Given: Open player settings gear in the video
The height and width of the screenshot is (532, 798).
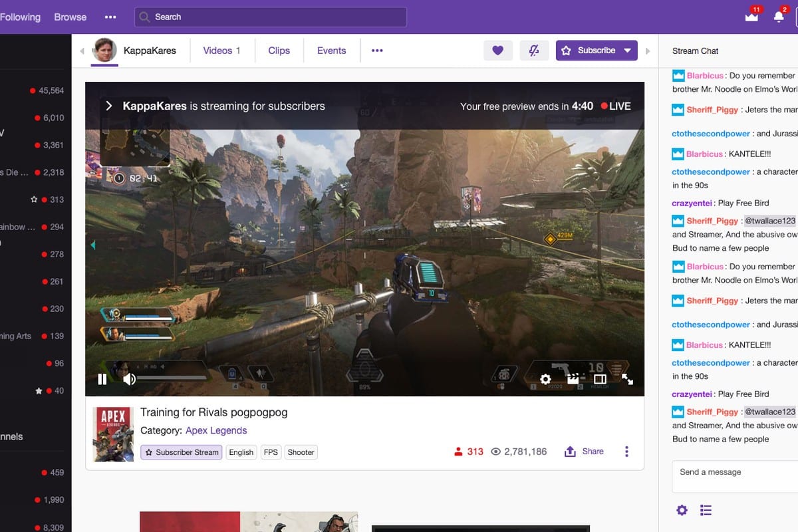Looking at the screenshot, I should [x=545, y=379].
